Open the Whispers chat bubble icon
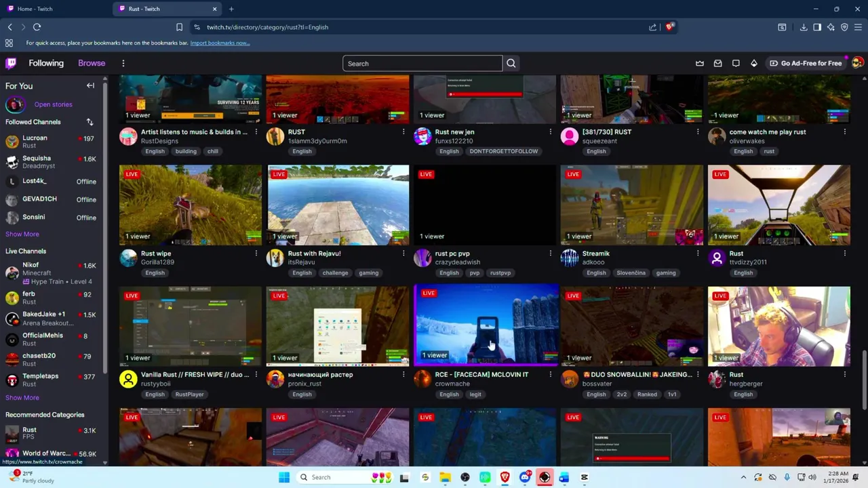Image resolution: width=868 pixels, height=488 pixels. 736,63
